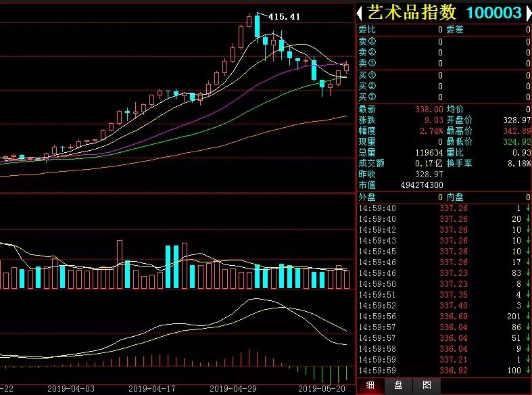Select the 买② bid row
The width and height of the screenshot is (532, 395).
tap(444, 86)
